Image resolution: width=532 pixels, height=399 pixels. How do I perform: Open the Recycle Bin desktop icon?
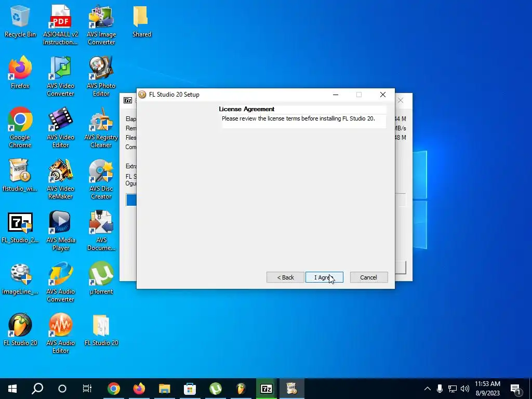[x=20, y=22]
